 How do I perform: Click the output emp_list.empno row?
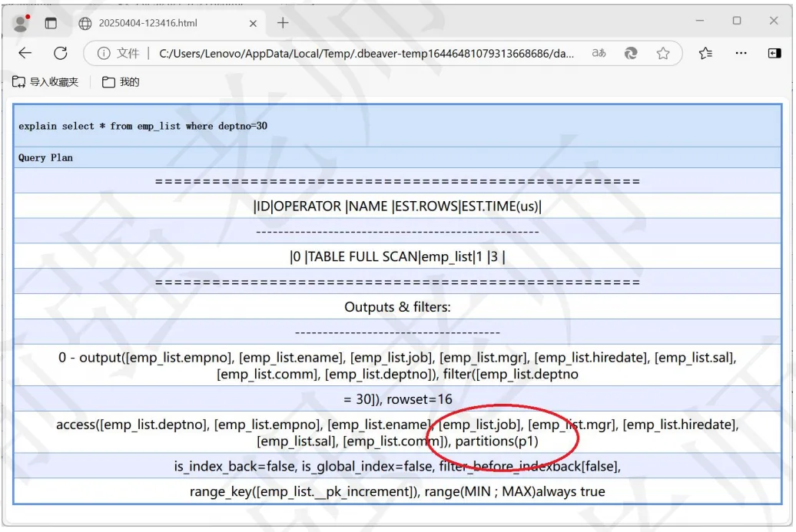coord(397,365)
